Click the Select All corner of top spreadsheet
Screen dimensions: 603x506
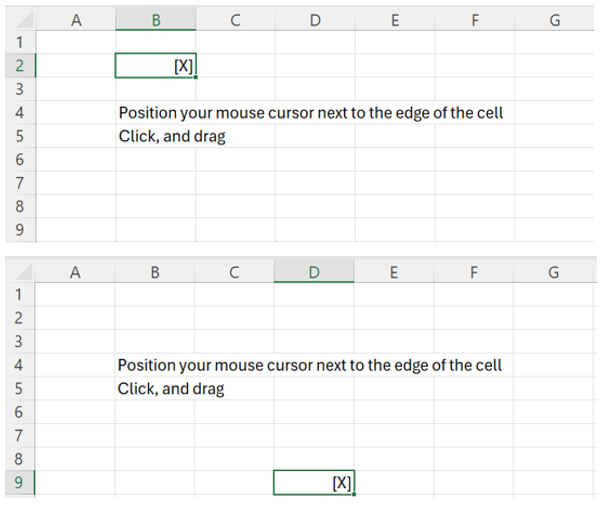(21, 21)
